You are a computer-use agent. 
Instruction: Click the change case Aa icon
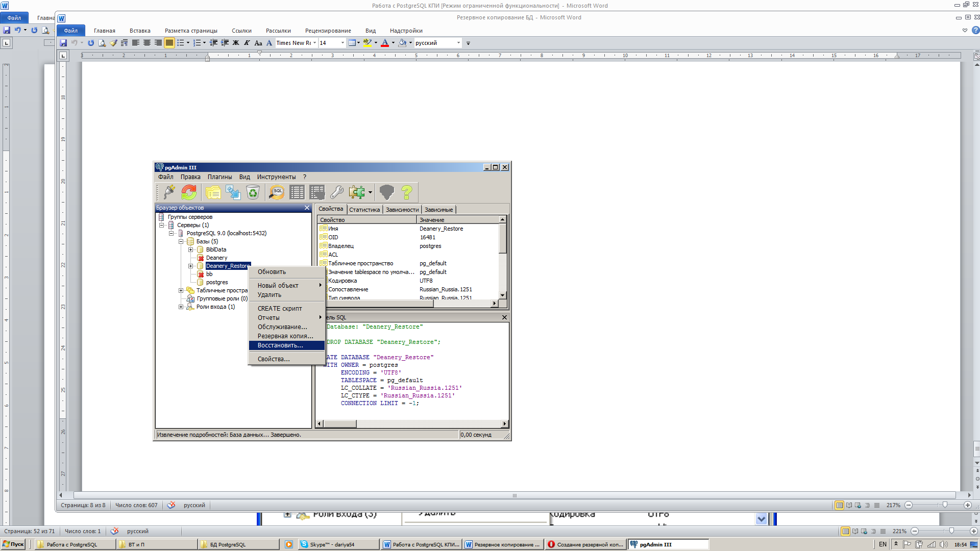pyautogui.click(x=258, y=43)
